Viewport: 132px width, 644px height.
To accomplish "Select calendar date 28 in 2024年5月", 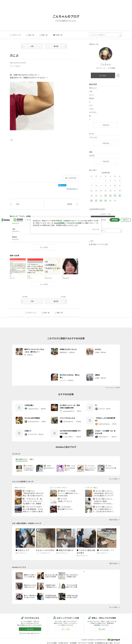I will point(101,201).
